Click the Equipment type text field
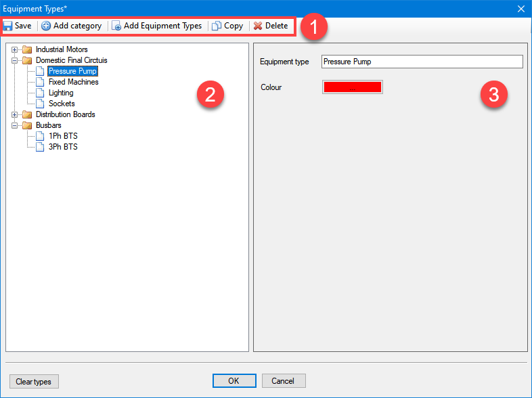 click(422, 62)
